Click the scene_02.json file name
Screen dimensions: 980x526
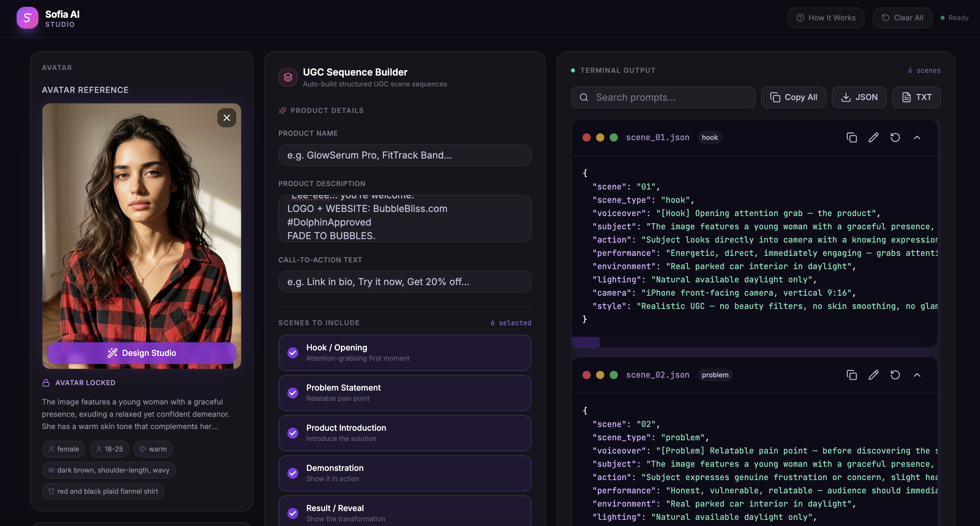point(657,375)
